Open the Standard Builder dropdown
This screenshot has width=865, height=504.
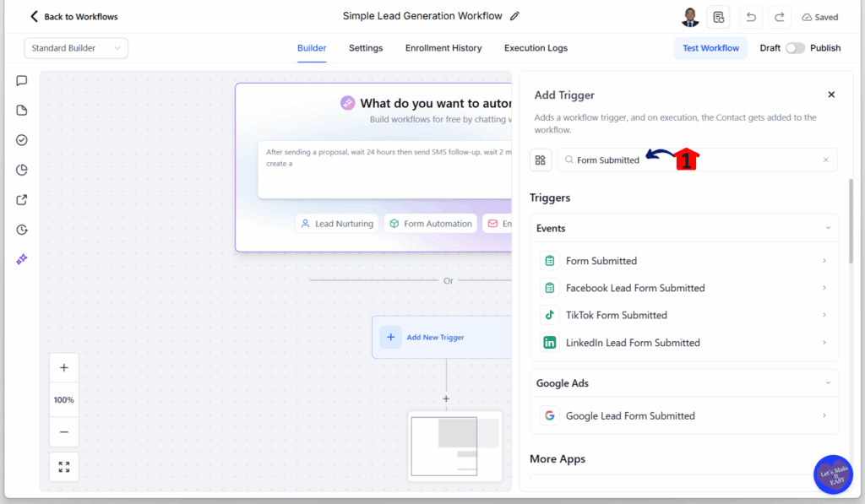[x=75, y=48]
